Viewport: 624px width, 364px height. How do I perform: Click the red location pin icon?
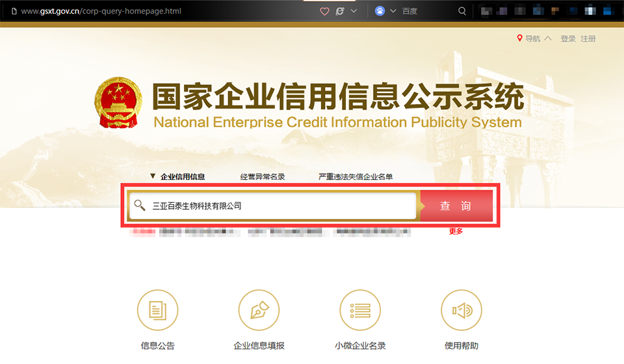[519, 38]
